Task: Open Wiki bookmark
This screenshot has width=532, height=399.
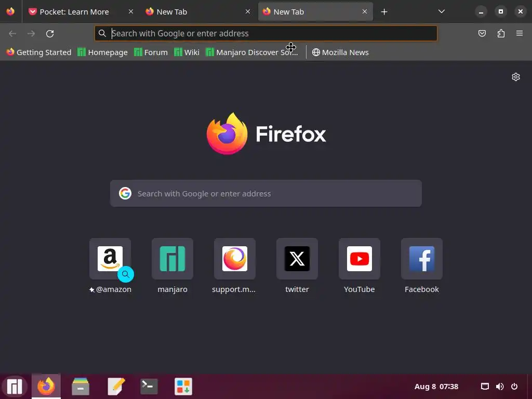Action: (187, 52)
